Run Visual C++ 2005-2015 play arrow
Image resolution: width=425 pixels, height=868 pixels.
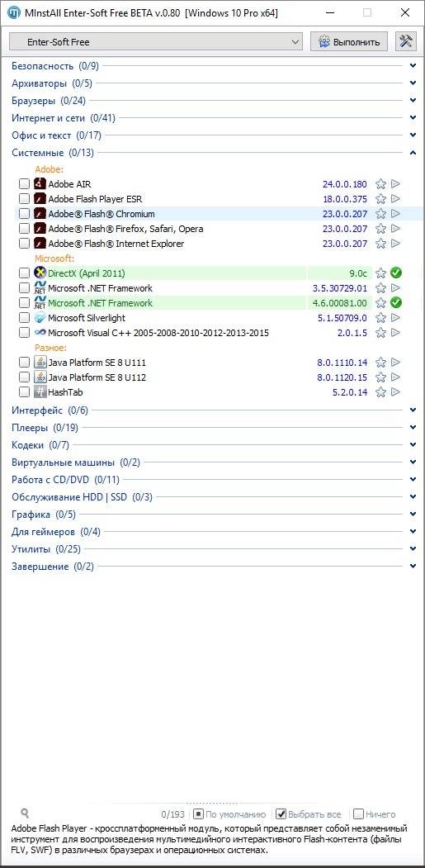[x=395, y=333]
